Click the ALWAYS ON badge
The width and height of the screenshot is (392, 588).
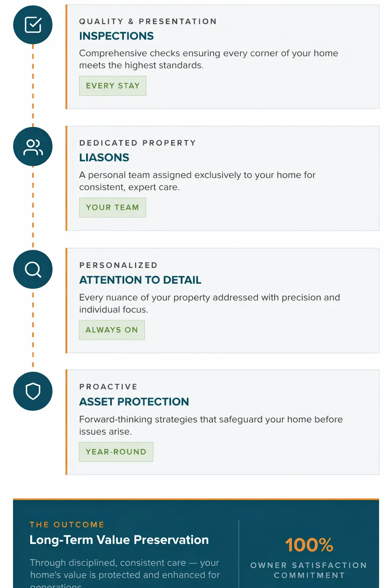(x=112, y=330)
